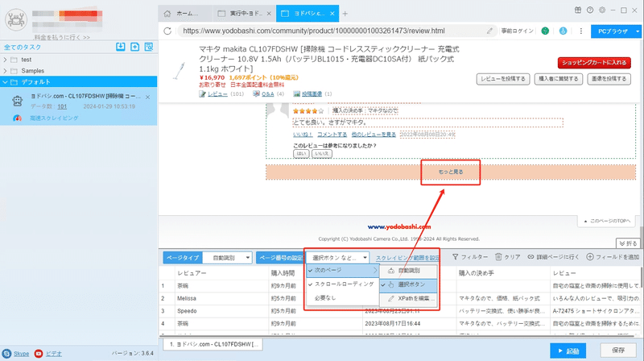The width and height of the screenshot is (644, 361).
Task: Choose XPathを編集 in the submenu
Action: click(x=408, y=298)
